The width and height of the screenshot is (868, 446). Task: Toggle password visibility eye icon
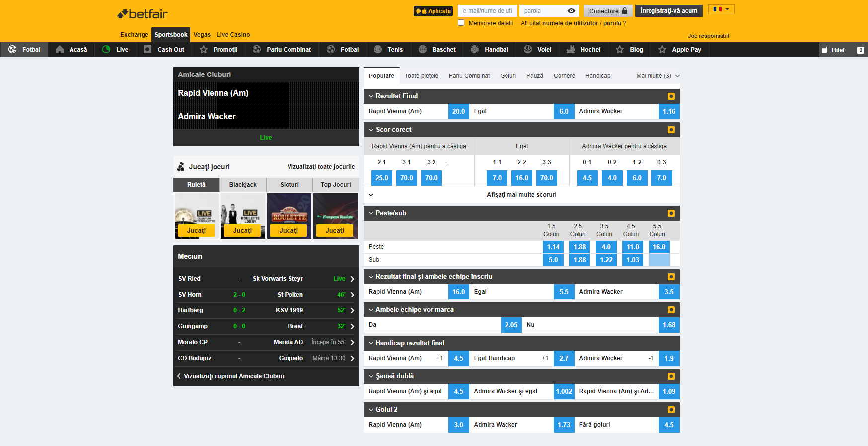tap(571, 11)
